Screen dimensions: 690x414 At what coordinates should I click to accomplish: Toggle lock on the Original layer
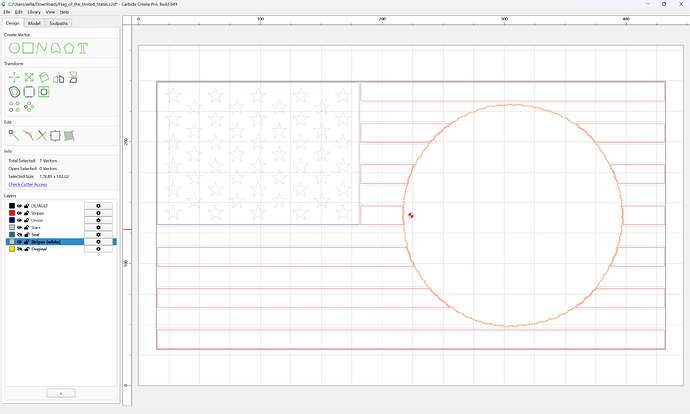[x=26, y=249]
